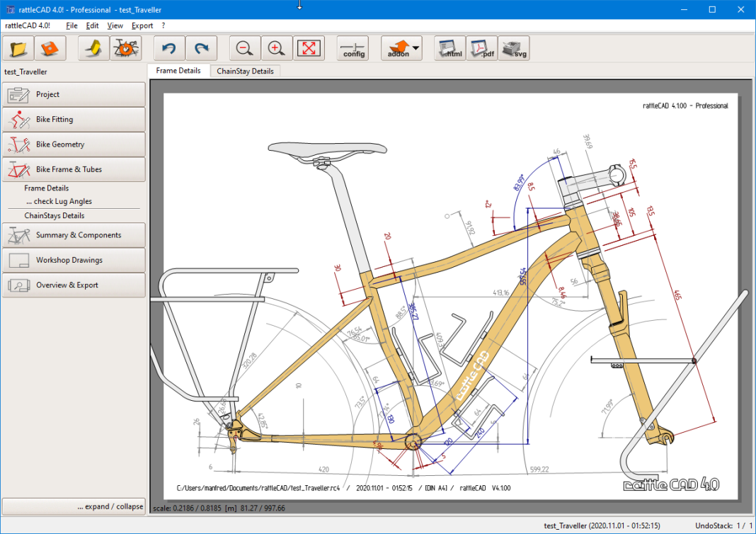Zoom in with the plus magnifier
Viewport: 756px width, 534px height.
(277, 48)
